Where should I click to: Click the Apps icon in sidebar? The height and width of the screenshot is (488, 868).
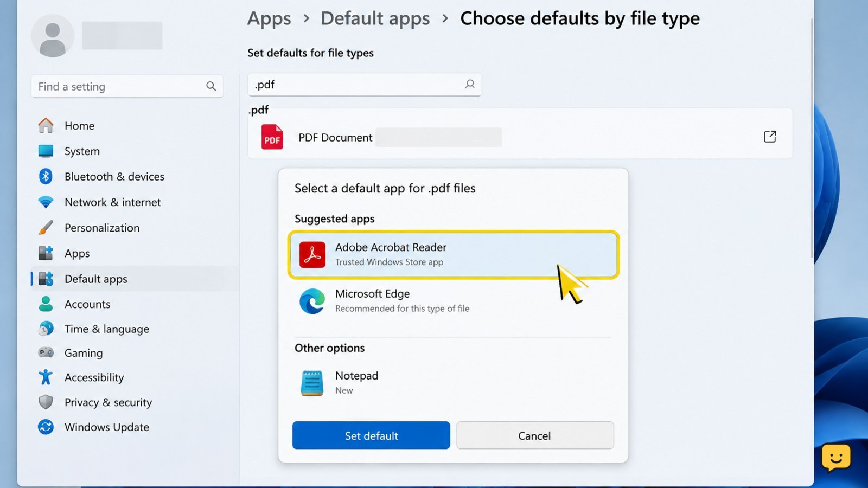tap(46, 253)
